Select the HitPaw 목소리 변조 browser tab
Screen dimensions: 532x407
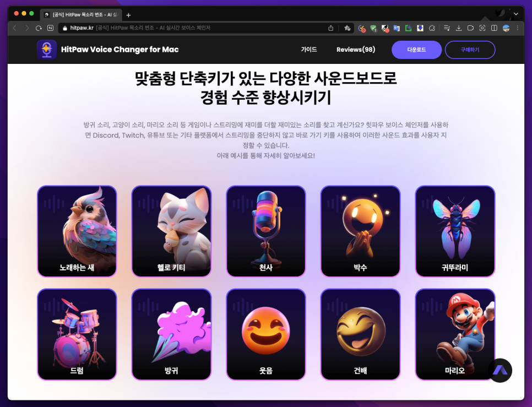point(81,15)
